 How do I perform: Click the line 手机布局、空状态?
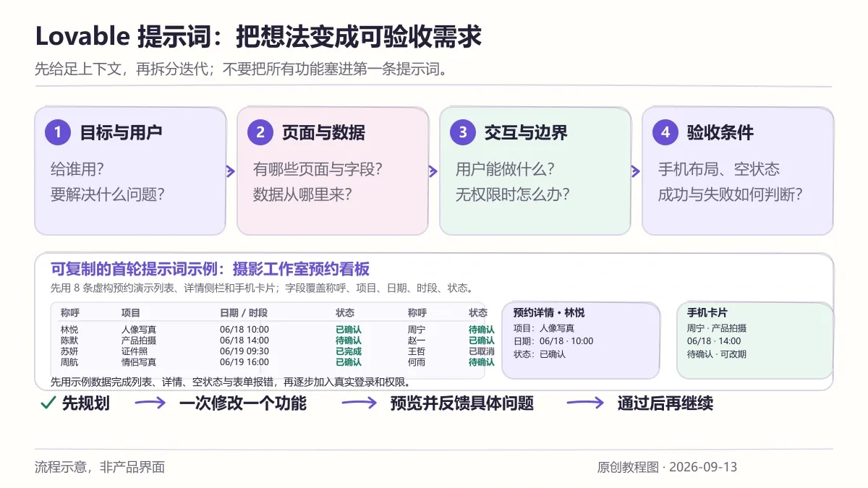pyautogui.click(x=719, y=169)
